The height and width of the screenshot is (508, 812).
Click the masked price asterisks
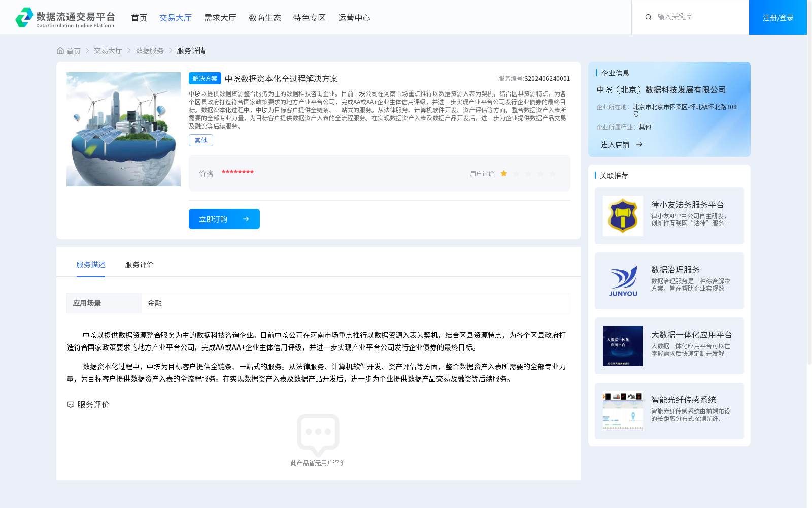pos(238,173)
